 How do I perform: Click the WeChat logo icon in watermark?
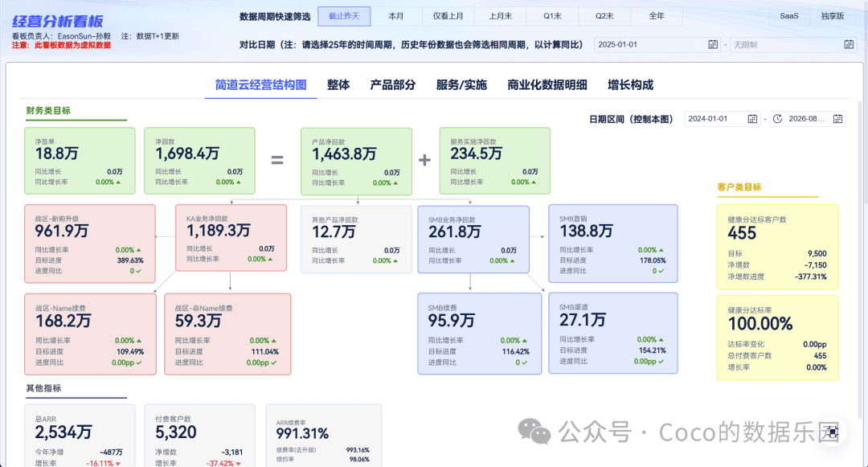click(534, 432)
